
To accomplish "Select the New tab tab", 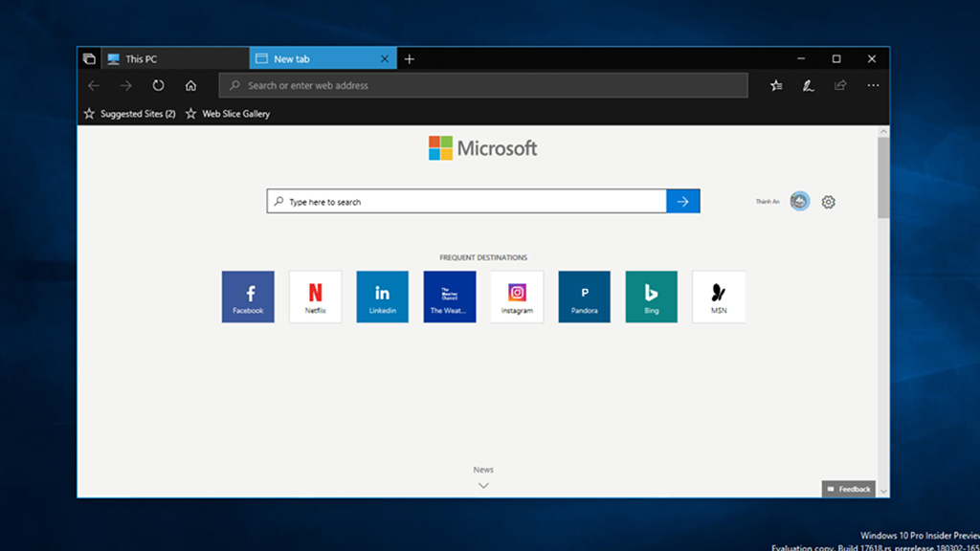I will click(323, 58).
